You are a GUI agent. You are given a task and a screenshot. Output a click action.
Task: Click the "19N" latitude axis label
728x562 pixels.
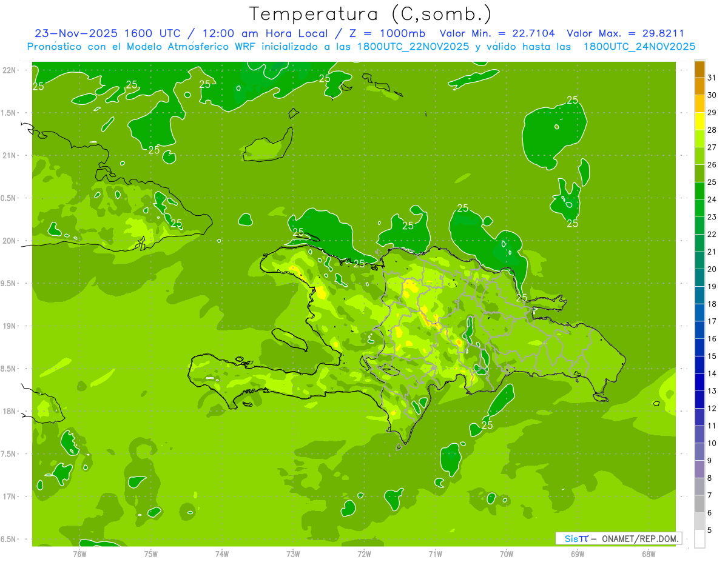[10, 326]
